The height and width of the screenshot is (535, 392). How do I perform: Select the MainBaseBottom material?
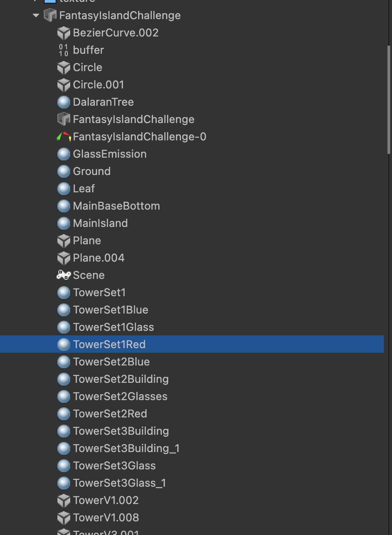116,206
